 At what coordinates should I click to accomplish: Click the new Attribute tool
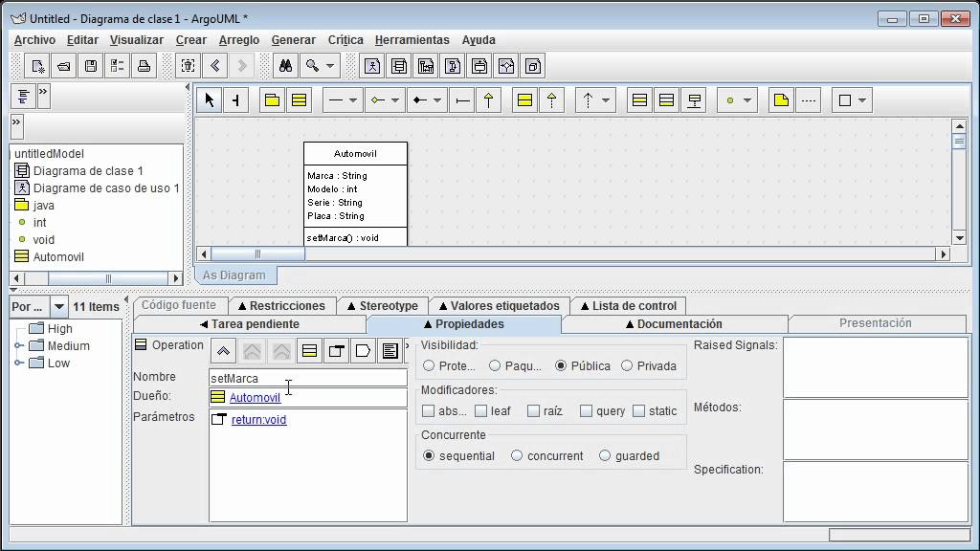tap(639, 99)
